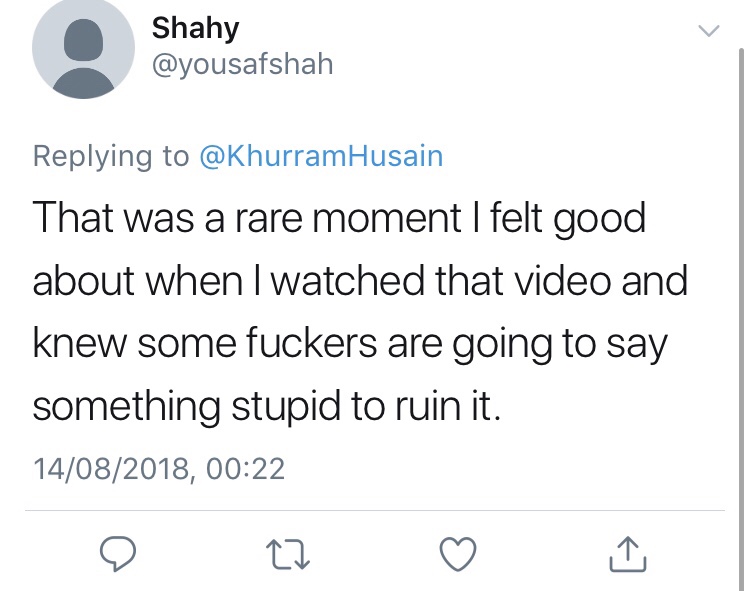The height and width of the screenshot is (591, 750).
Task: Click the grey head silhouette inside the avatar
Action: (83, 40)
